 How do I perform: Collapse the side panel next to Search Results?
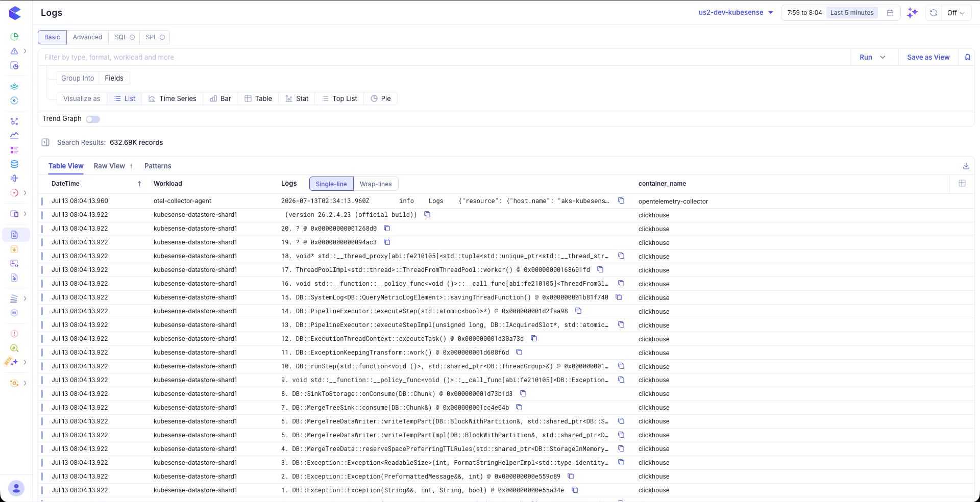(45, 142)
